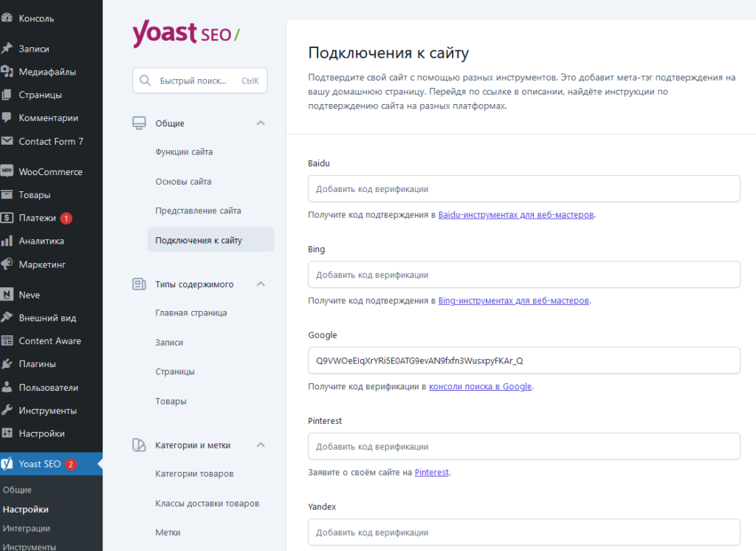The height and width of the screenshot is (551, 756).
Task: Click the Аналитика bar chart icon
Action: tap(7, 241)
